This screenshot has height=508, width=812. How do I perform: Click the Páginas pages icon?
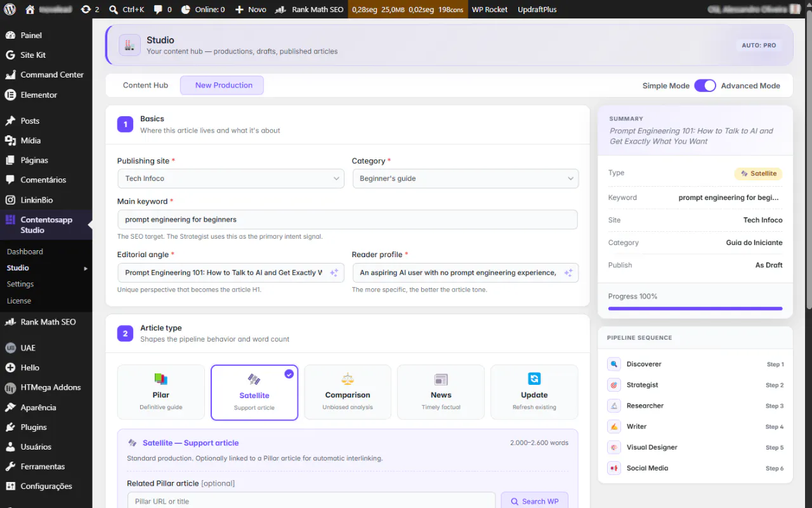tap(10, 160)
